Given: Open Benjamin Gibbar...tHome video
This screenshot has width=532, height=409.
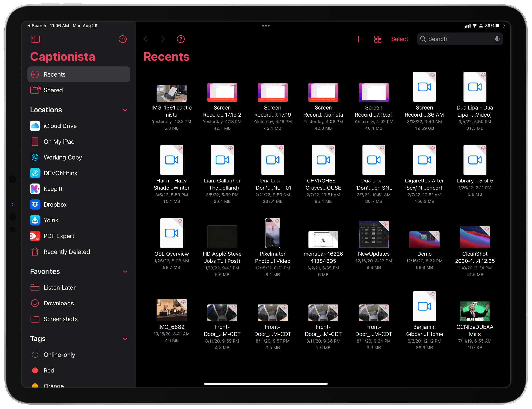Looking at the screenshot, I should [424, 321].
